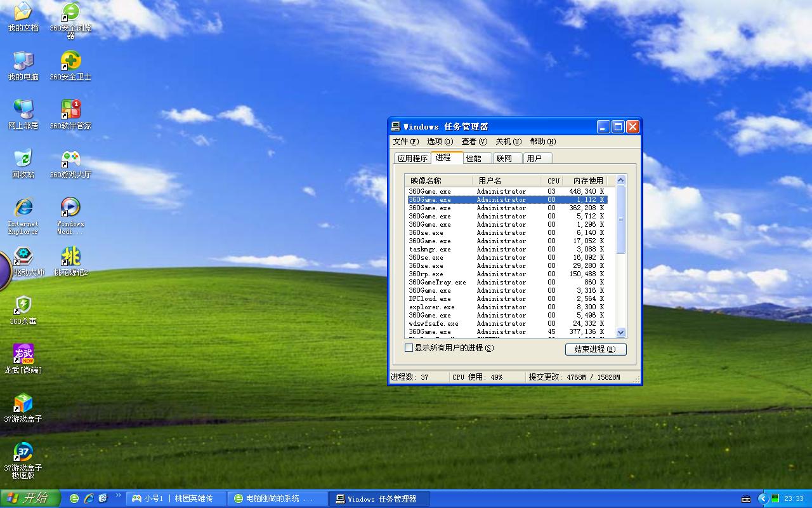Select the wdswfsafe.exe process row
The height and width of the screenshot is (508, 812).
click(507, 323)
